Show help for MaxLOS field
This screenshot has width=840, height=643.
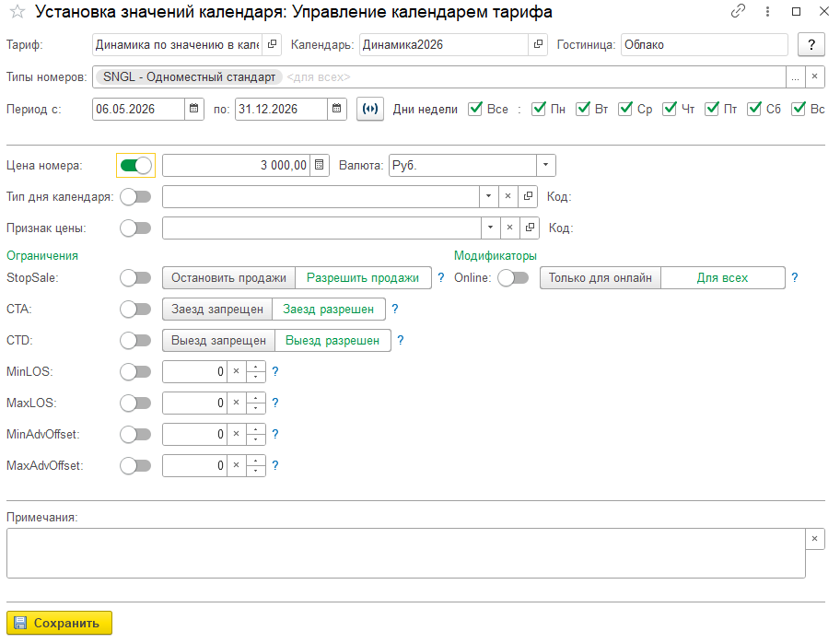click(275, 403)
